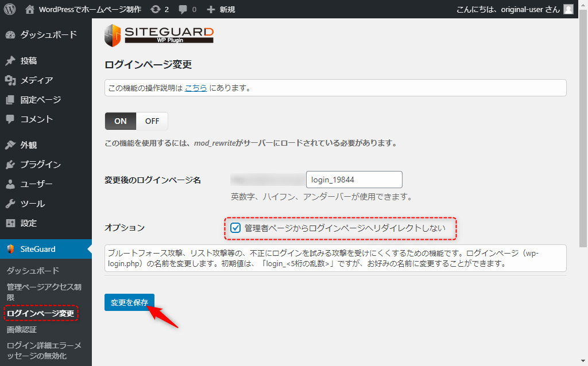588x366 pixels.
Task: Click the 投稿 pushpin icon
Action: pos(10,61)
